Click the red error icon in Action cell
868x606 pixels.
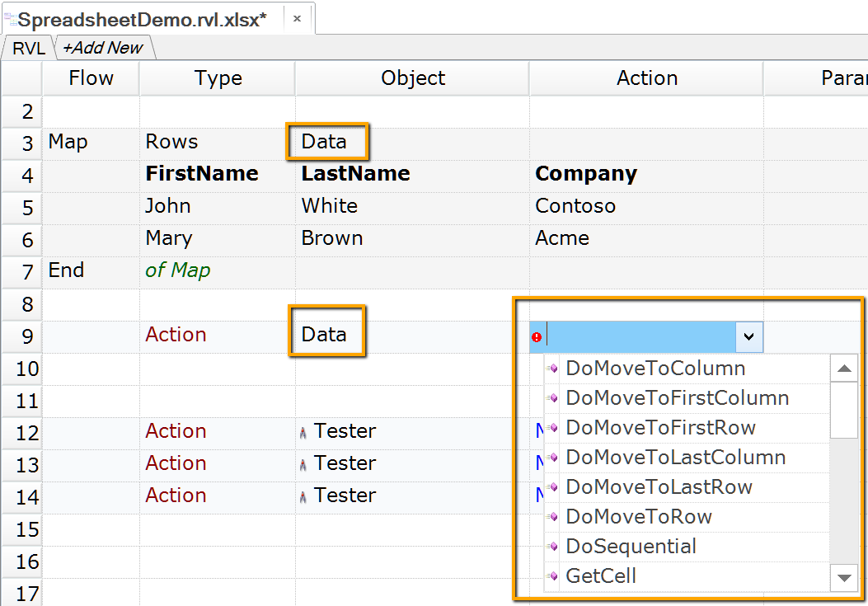(537, 337)
